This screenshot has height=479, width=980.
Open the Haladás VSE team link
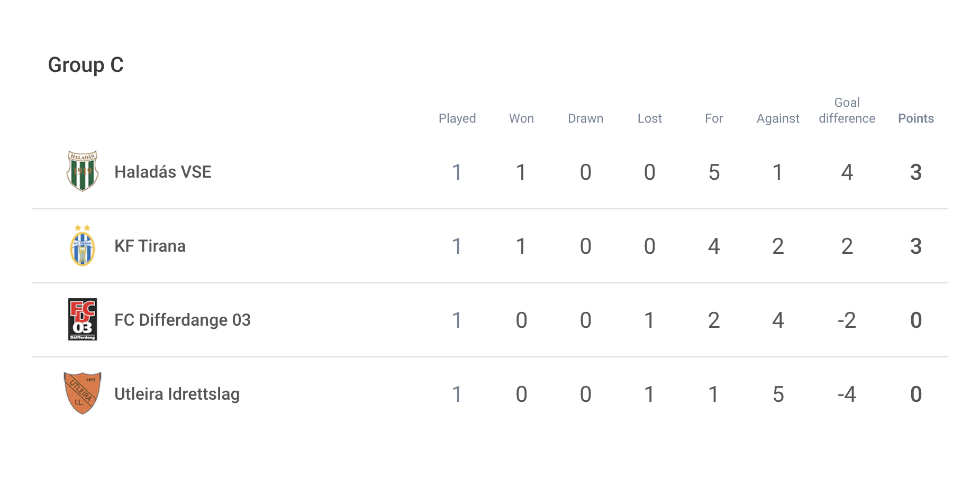click(163, 172)
